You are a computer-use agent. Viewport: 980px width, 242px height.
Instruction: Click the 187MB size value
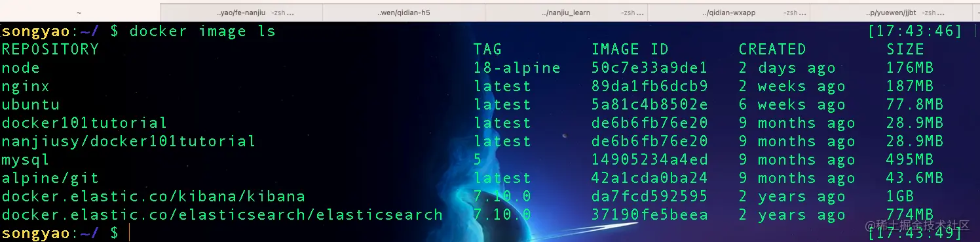coord(910,86)
